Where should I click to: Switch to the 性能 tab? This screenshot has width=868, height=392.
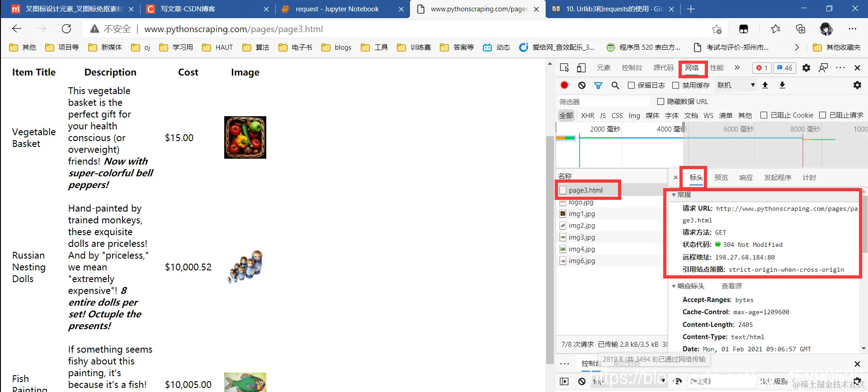pyautogui.click(x=717, y=68)
